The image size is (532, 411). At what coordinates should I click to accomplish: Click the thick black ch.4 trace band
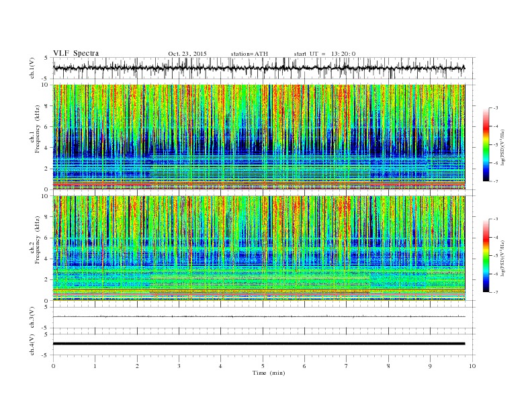click(x=259, y=344)
